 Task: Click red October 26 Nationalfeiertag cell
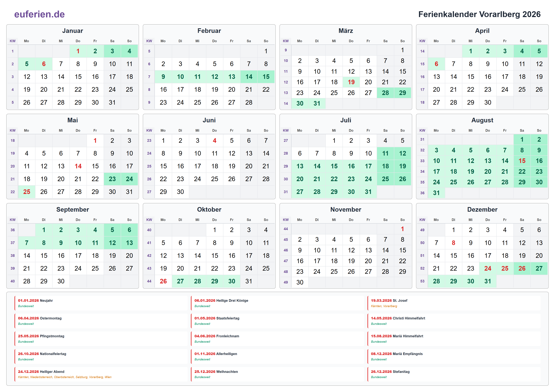coord(163,281)
